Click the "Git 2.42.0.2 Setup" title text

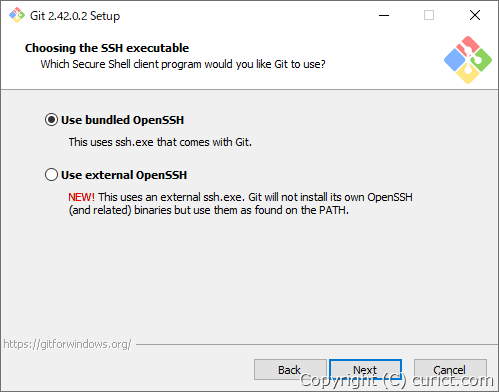tap(75, 16)
